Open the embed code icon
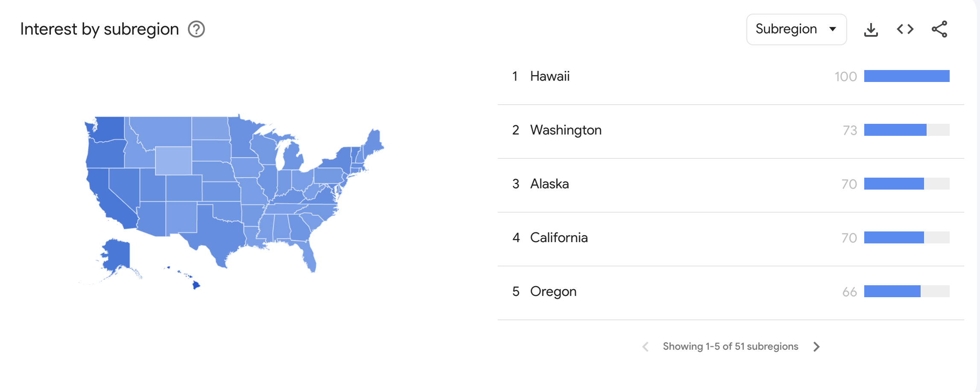The width and height of the screenshot is (980, 392). coord(905,29)
